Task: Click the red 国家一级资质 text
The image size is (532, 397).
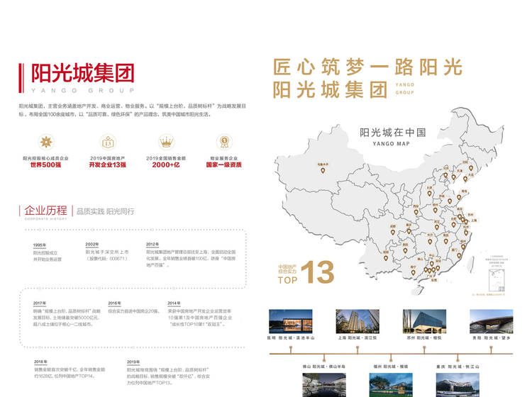Action: click(224, 164)
